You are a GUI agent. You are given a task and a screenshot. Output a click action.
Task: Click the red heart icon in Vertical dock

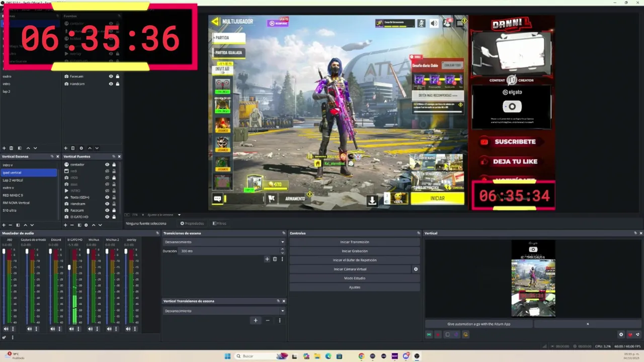(x=630, y=334)
